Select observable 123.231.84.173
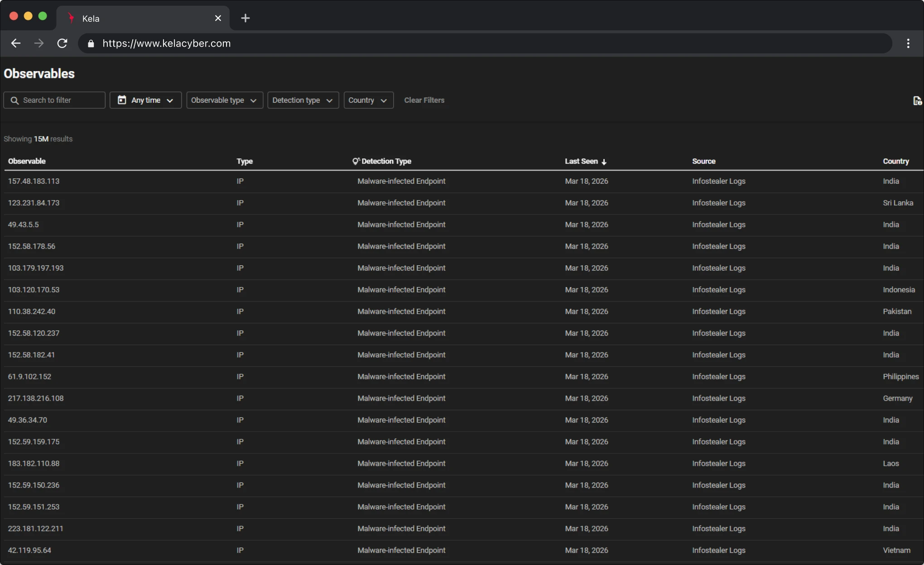Viewport: 924px width, 565px height. 34,203
